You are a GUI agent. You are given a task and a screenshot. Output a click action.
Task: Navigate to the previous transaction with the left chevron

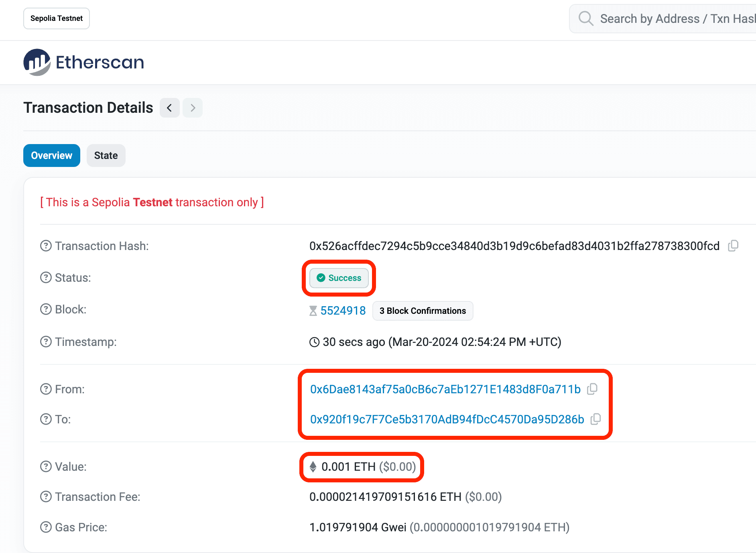click(x=169, y=108)
